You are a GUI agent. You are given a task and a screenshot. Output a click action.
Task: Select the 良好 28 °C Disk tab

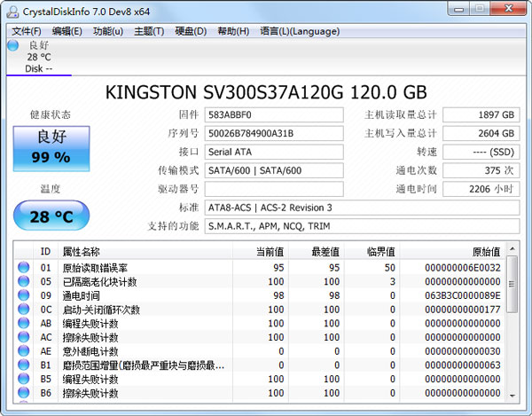tap(39, 57)
